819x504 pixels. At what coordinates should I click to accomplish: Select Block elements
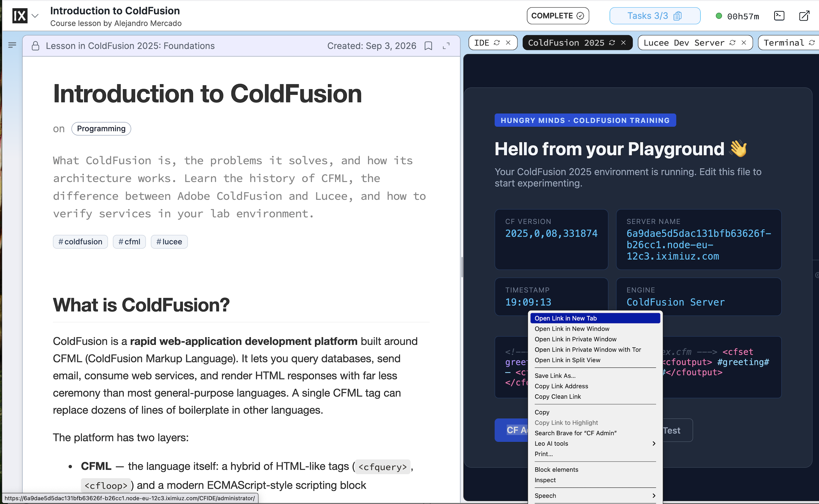pyautogui.click(x=595, y=469)
